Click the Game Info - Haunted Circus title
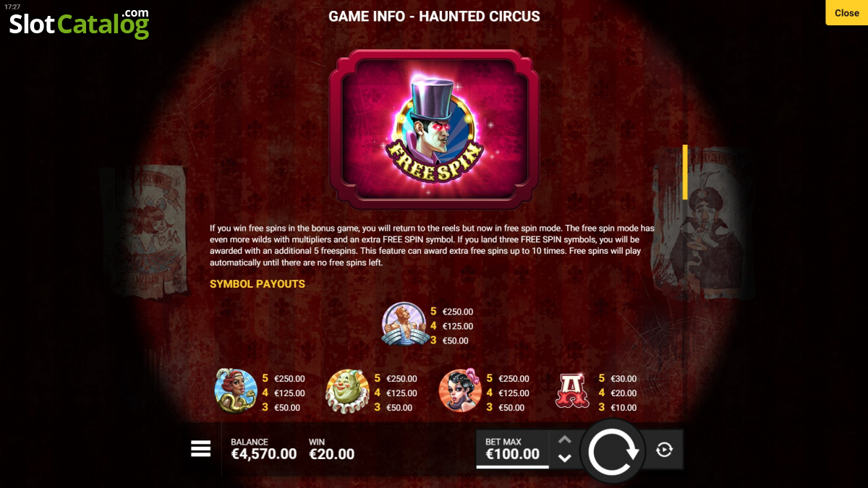The image size is (868, 488). tap(434, 16)
